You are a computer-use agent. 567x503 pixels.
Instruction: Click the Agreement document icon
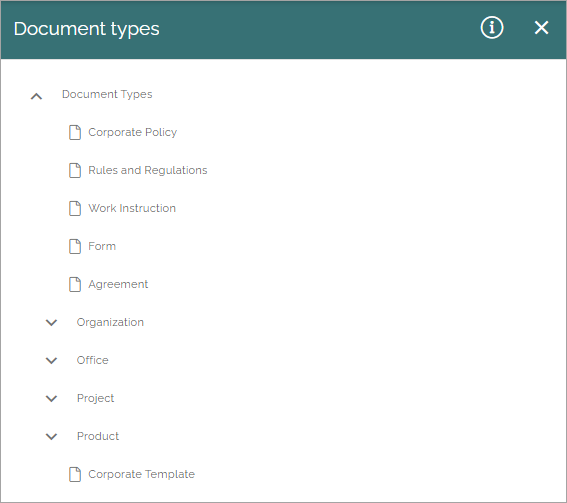75,284
